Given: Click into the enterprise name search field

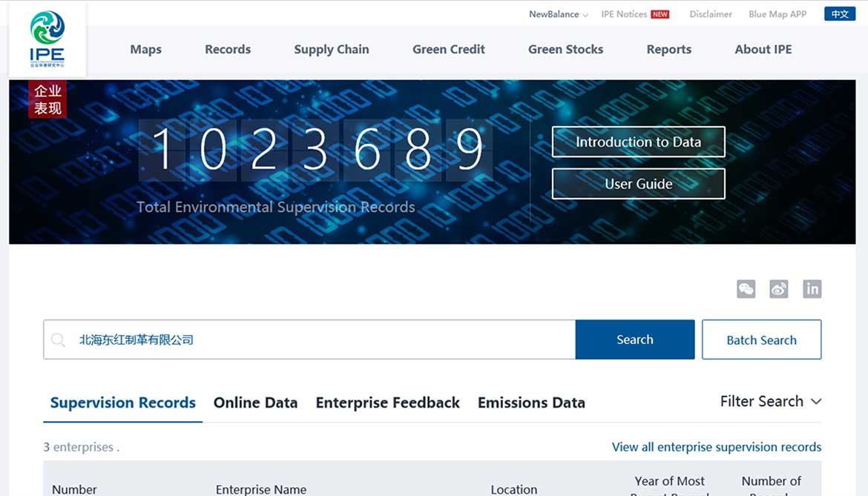Looking at the screenshot, I should tap(319, 340).
